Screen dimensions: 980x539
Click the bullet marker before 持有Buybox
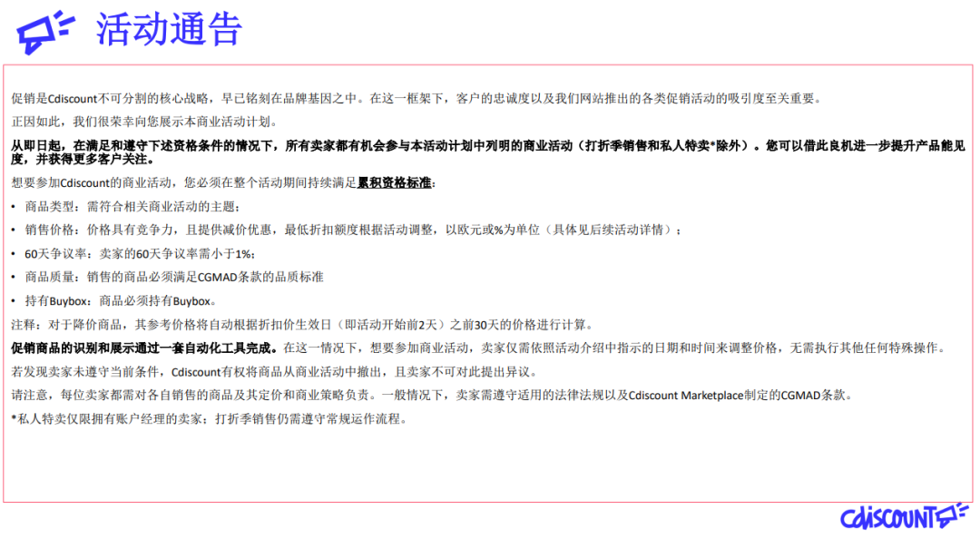point(11,300)
